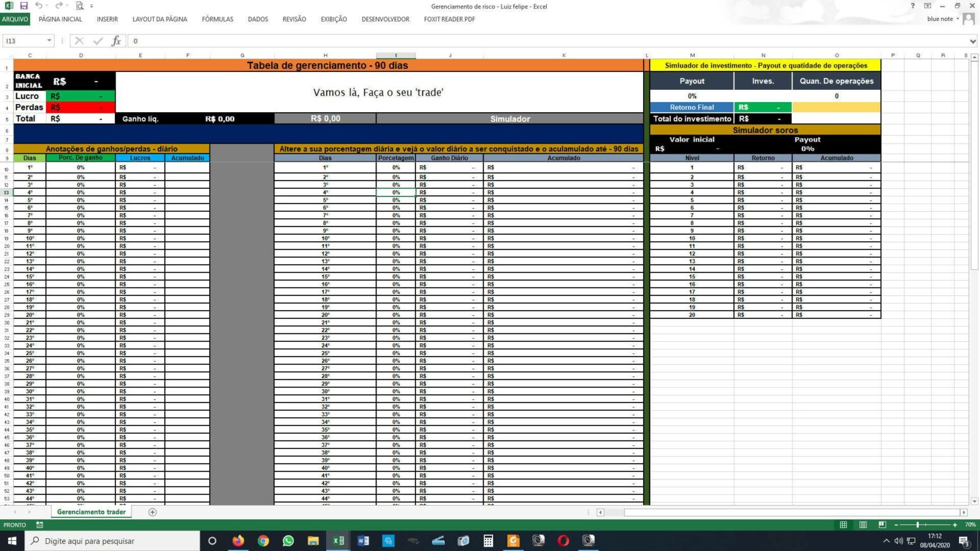
Task: Click the Insert Function fx icon
Action: click(116, 41)
